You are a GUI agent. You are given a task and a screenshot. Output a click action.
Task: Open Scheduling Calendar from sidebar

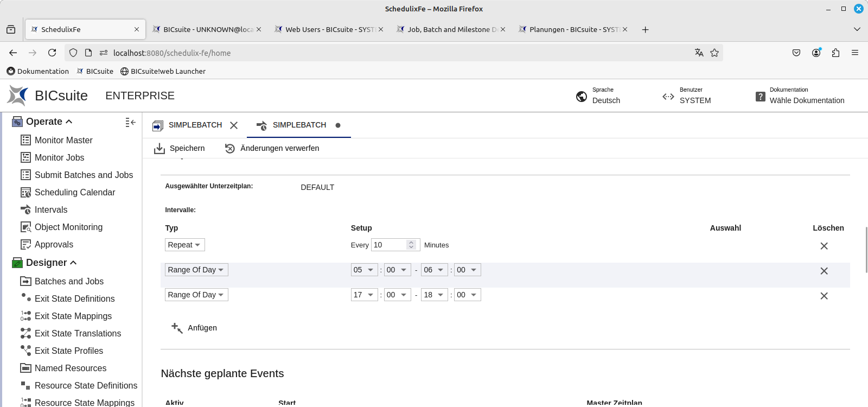[74, 192]
